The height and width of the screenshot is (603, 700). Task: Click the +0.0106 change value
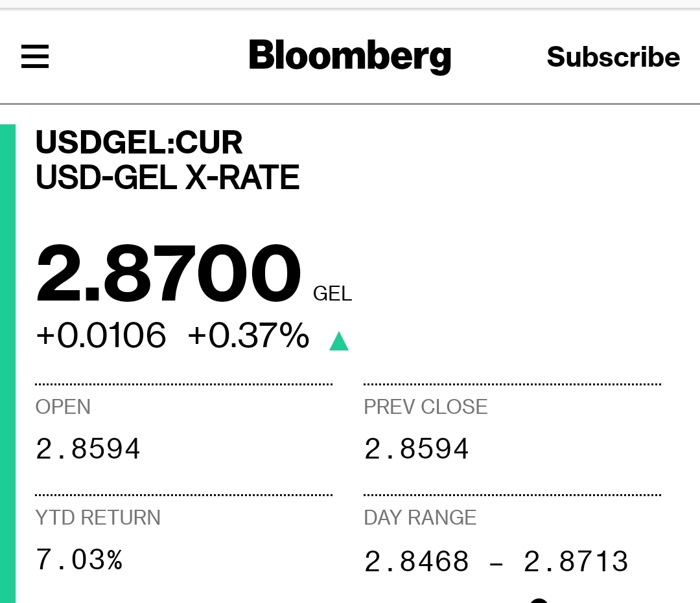point(101,336)
